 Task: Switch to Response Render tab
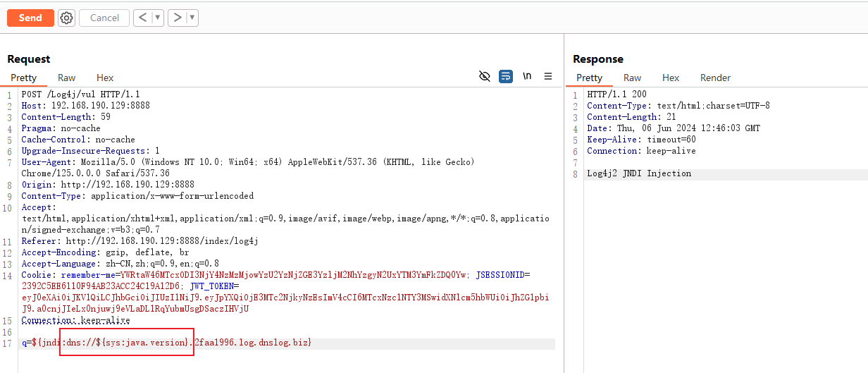click(715, 78)
